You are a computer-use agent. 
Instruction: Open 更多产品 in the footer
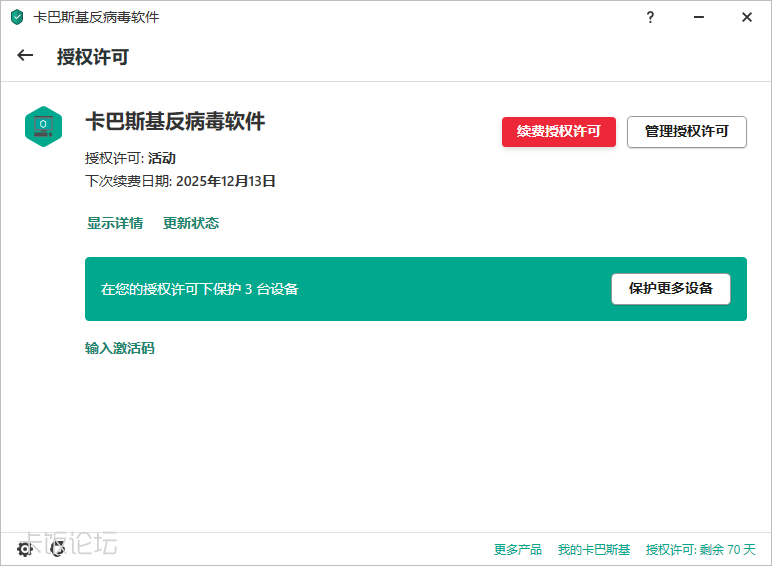point(518,550)
